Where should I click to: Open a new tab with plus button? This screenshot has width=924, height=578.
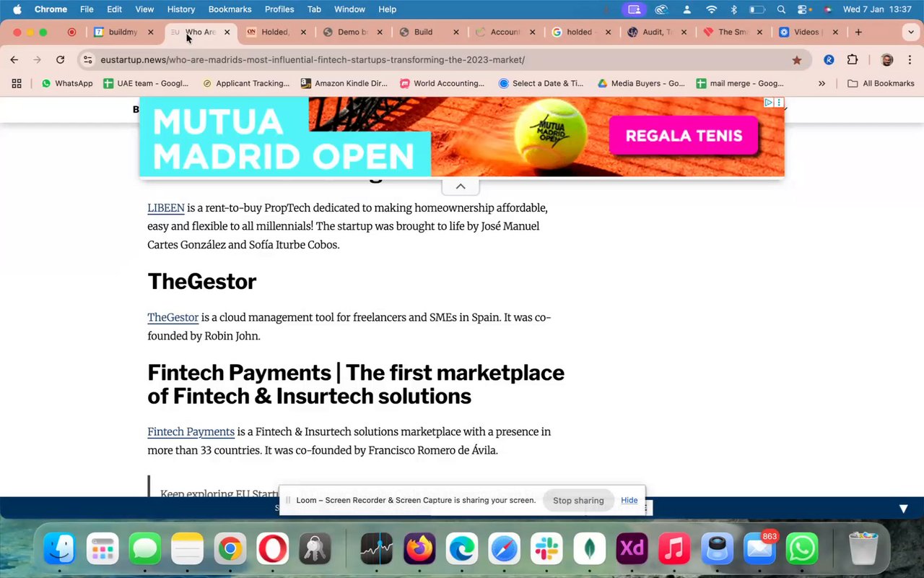click(858, 32)
